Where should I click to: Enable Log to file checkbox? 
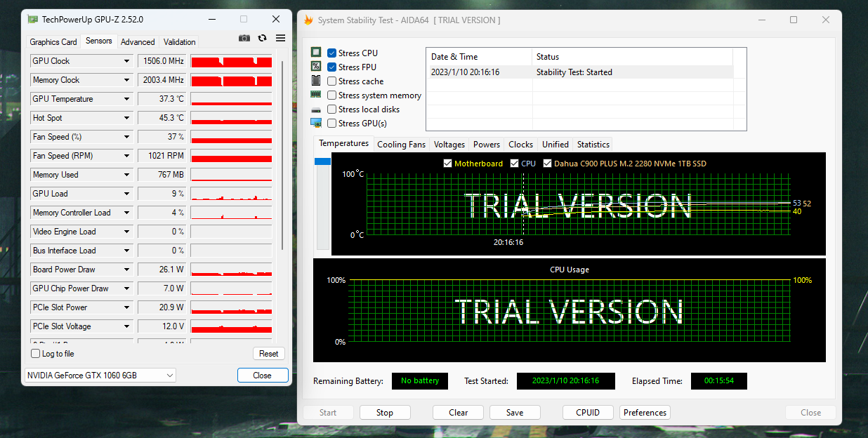click(x=36, y=354)
